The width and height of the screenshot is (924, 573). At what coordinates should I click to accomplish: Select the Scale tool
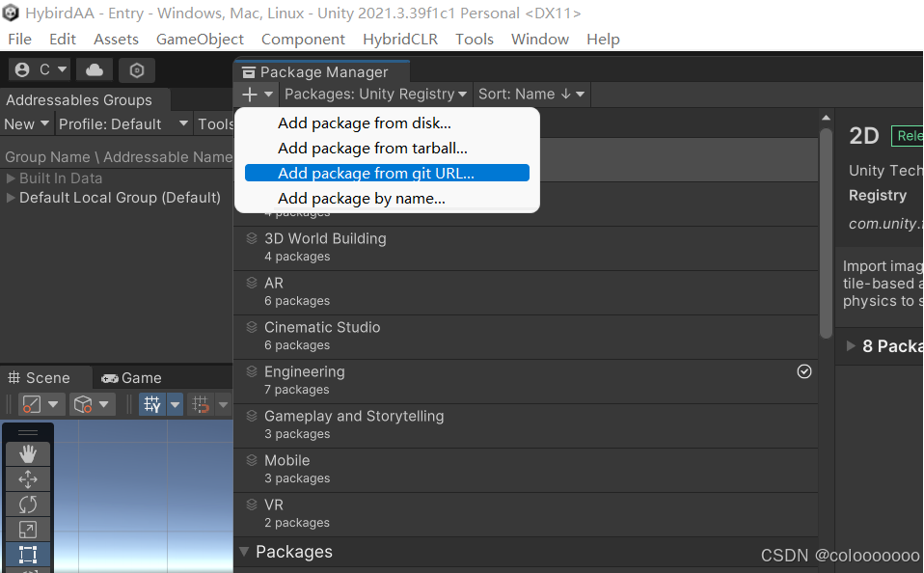click(x=28, y=530)
